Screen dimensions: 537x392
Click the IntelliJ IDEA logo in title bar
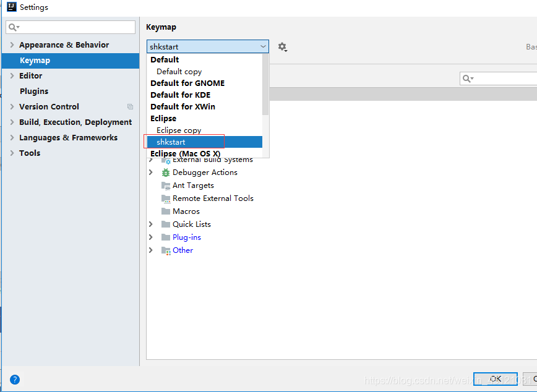pyautogui.click(x=12, y=7)
